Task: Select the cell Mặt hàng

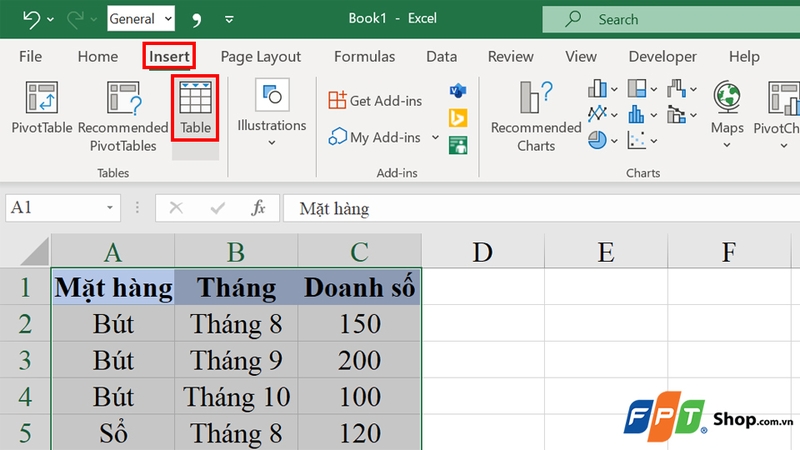Action: (113, 287)
